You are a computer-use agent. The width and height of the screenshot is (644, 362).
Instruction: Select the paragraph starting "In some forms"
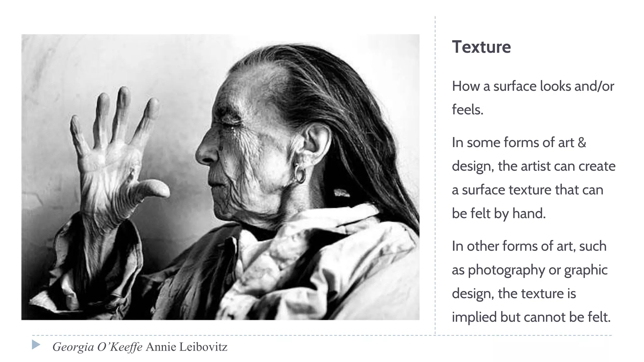pos(533,178)
